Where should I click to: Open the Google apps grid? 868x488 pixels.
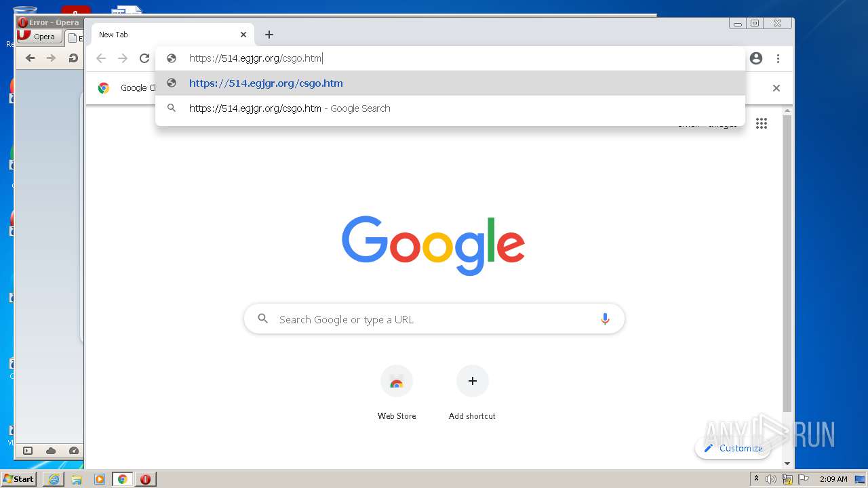click(762, 123)
